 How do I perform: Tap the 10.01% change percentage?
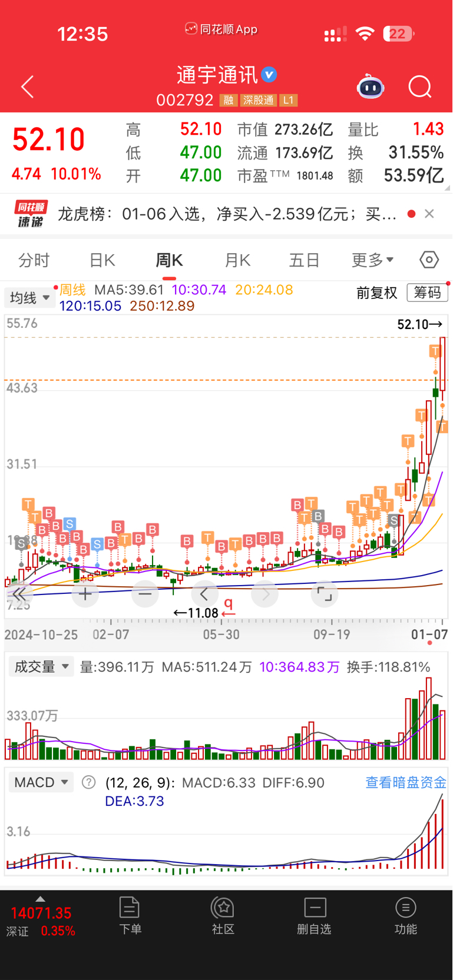point(76,174)
